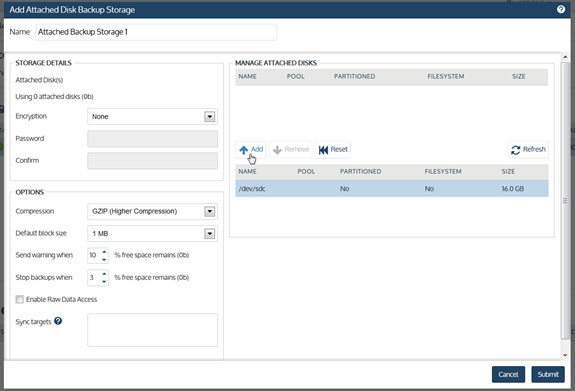This screenshot has width=575, height=391.
Task: Sort available disks by FILESYSTEM column
Action: pos(443,172)
